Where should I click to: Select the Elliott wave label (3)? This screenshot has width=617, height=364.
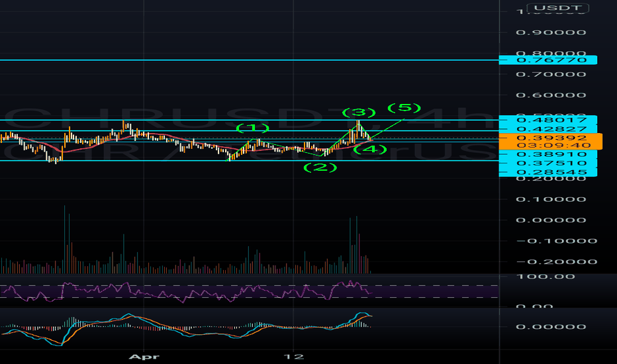[x=359, y=113]
